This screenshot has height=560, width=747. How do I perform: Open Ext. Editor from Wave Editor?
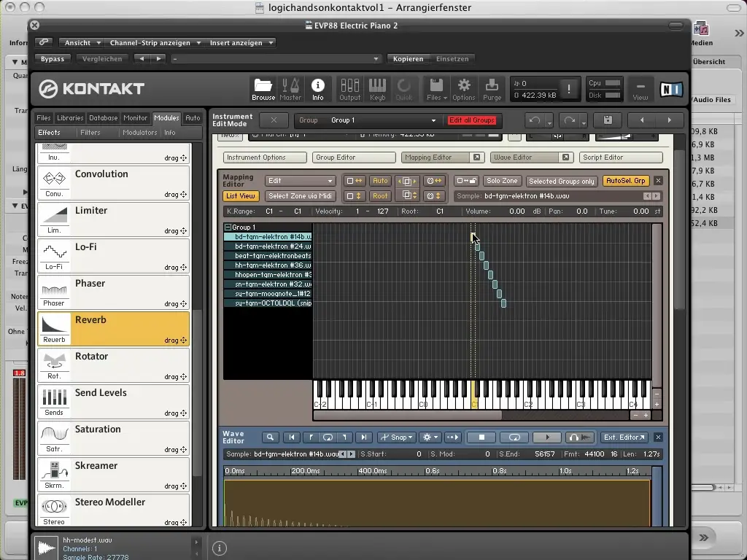tap(624, 437)
